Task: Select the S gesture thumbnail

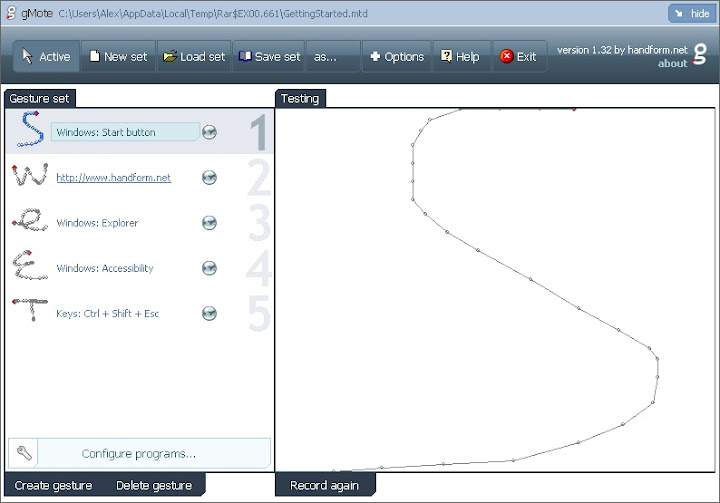Action: coord(30,129)
